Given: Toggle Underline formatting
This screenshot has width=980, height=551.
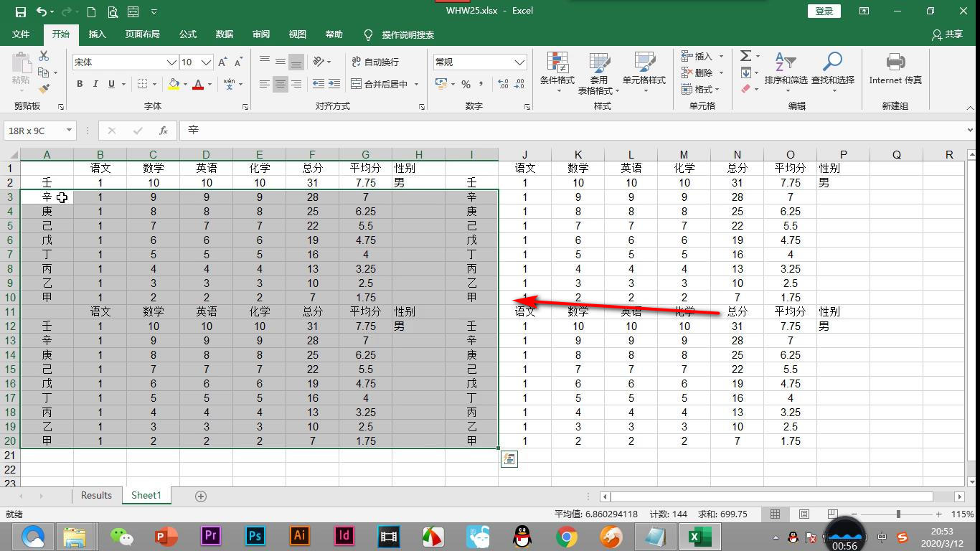Looking at the screenshot, I should point(111,84).
